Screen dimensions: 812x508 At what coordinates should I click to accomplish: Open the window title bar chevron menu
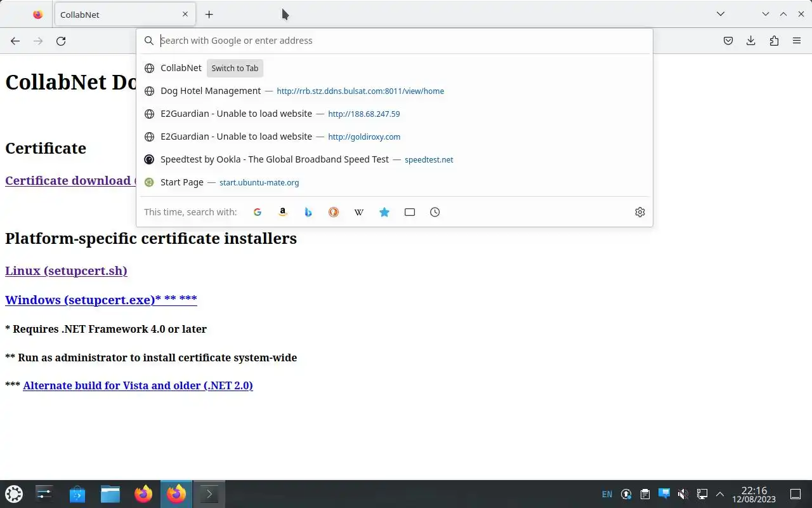(x=766, y=14)
